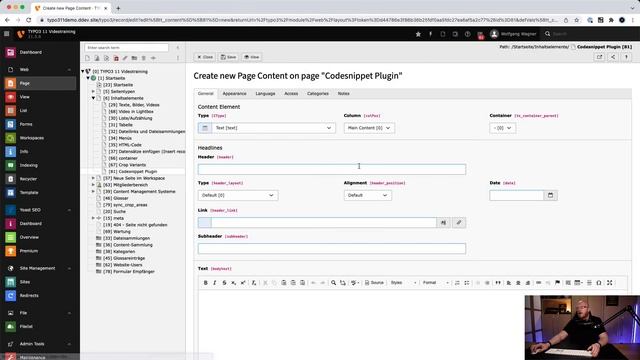Expand the Seitentypen tree node
This screenshot has width=640, height=360.
coord(93,92)
